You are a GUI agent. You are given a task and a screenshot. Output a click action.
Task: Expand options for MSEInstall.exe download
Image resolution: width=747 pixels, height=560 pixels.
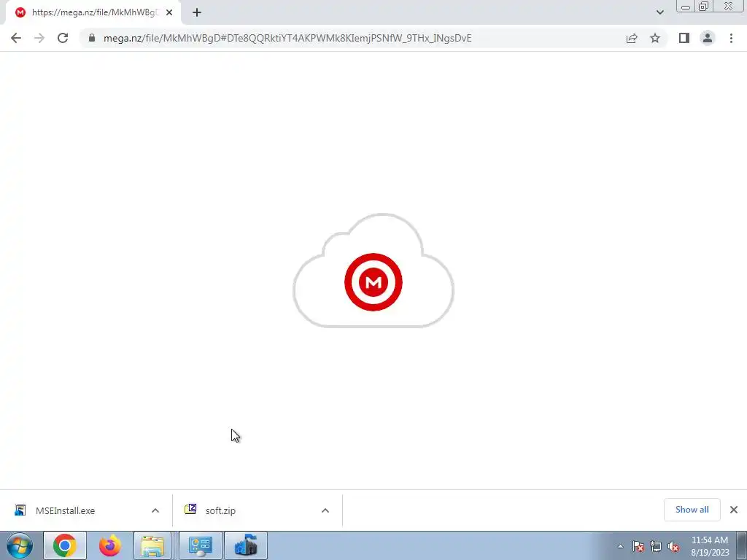coord(155,510)
